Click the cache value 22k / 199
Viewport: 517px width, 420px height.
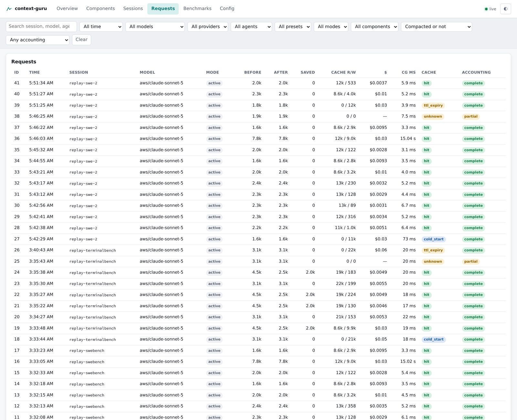pos(346,284)
